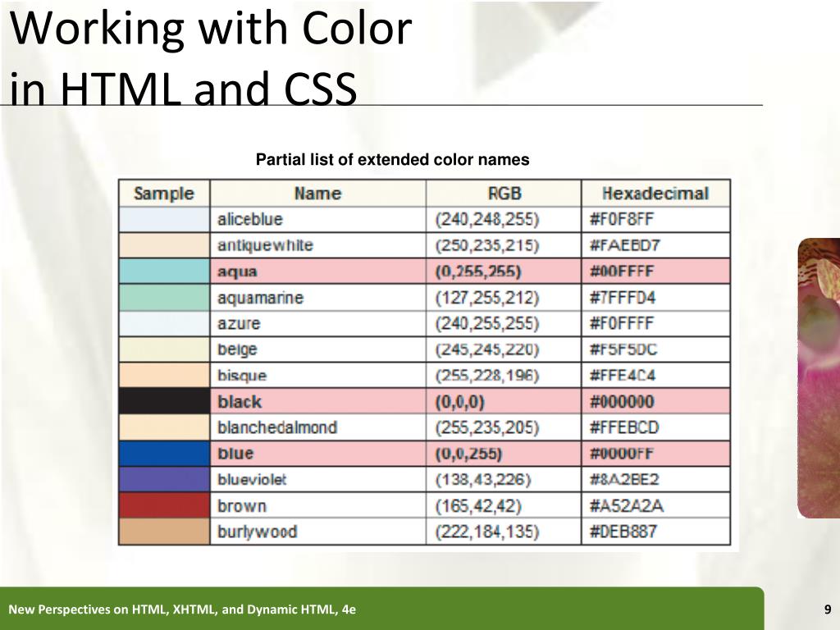Click hex code #FFEBCD
Viewport: 840px width, 630px height.
tap(624, 427)
